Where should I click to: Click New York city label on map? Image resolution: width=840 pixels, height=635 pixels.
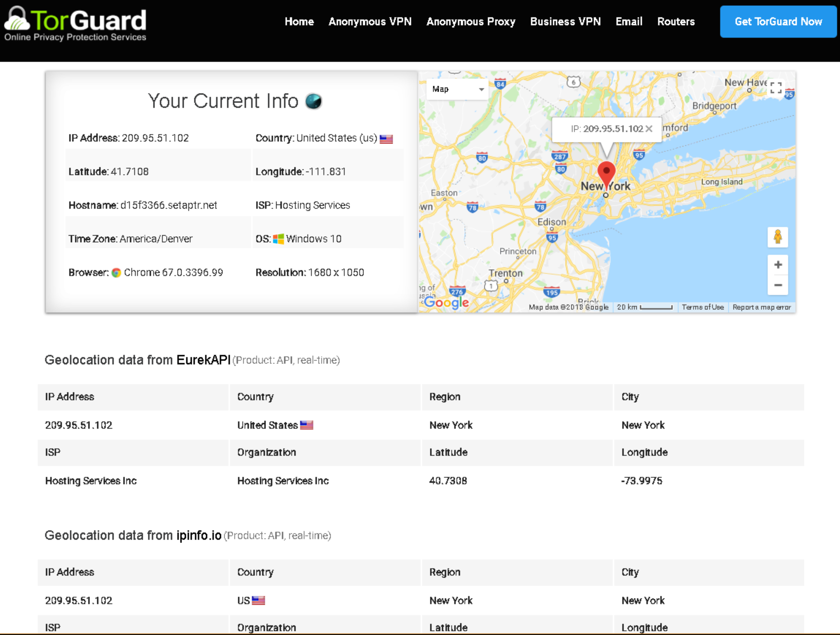(x=606, y=186)
